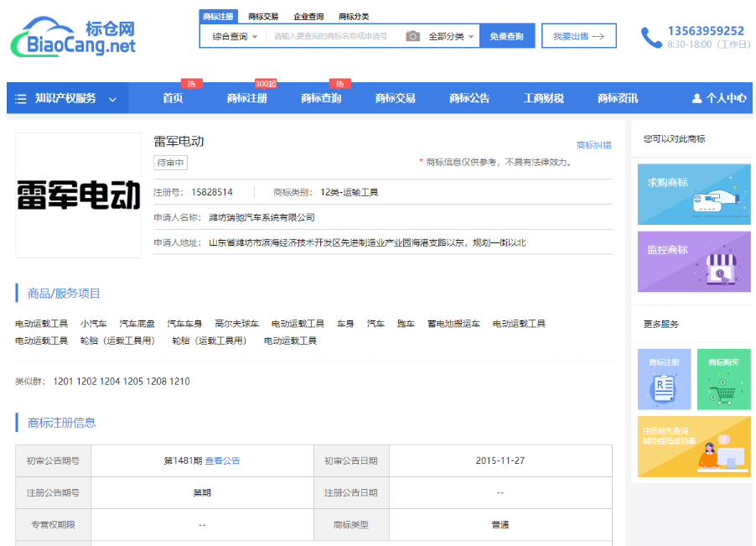The width and height of the screenshot is (756, 546).
Task: Click the phone number 13563959252
Action: [706, 31]
